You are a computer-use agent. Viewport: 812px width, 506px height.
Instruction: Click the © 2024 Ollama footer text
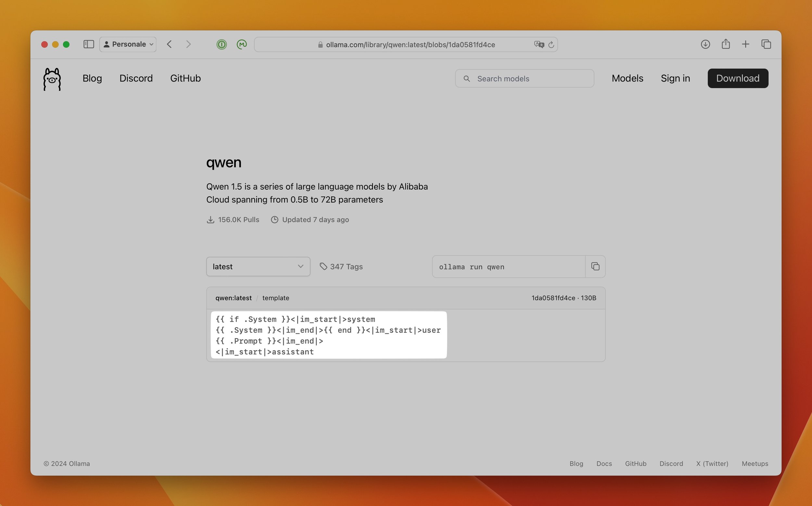click(x=67, y=463)
